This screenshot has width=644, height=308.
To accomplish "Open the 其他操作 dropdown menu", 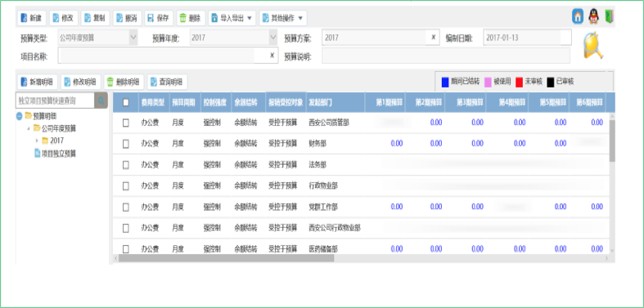I will (x=283, y=18).
